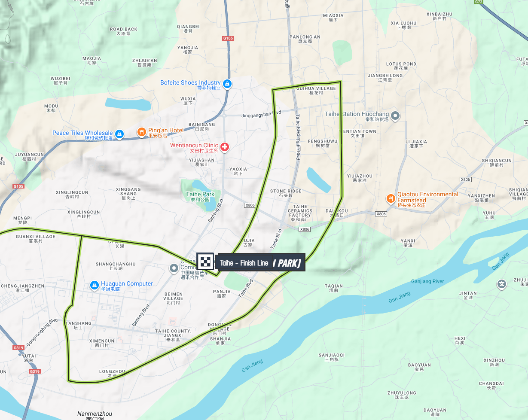
Task: Click the G105 road shield near Qiangbei
Action: coord(228,38)
